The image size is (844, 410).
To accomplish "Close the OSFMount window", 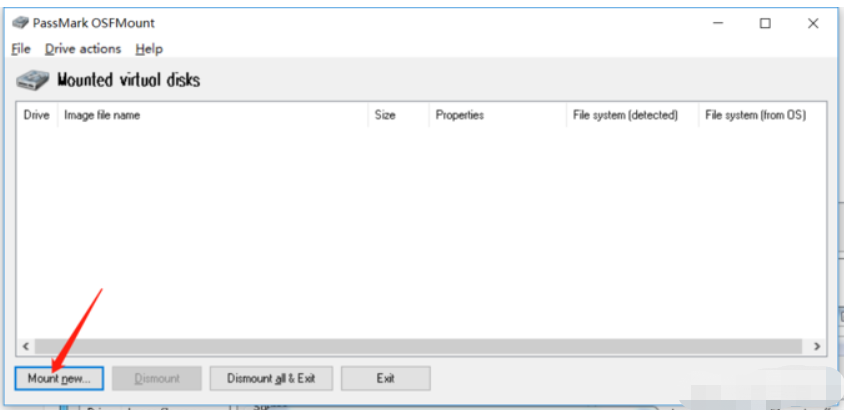I will (x=813, y=23).
